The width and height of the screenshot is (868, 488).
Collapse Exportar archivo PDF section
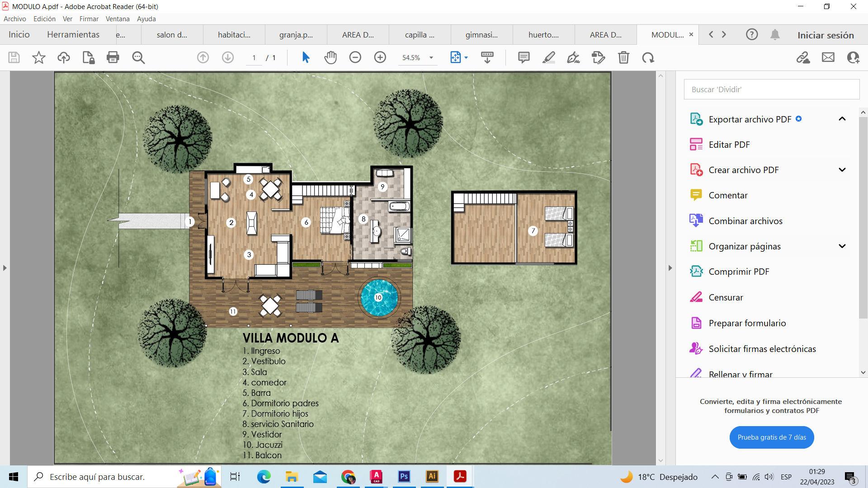842,119
